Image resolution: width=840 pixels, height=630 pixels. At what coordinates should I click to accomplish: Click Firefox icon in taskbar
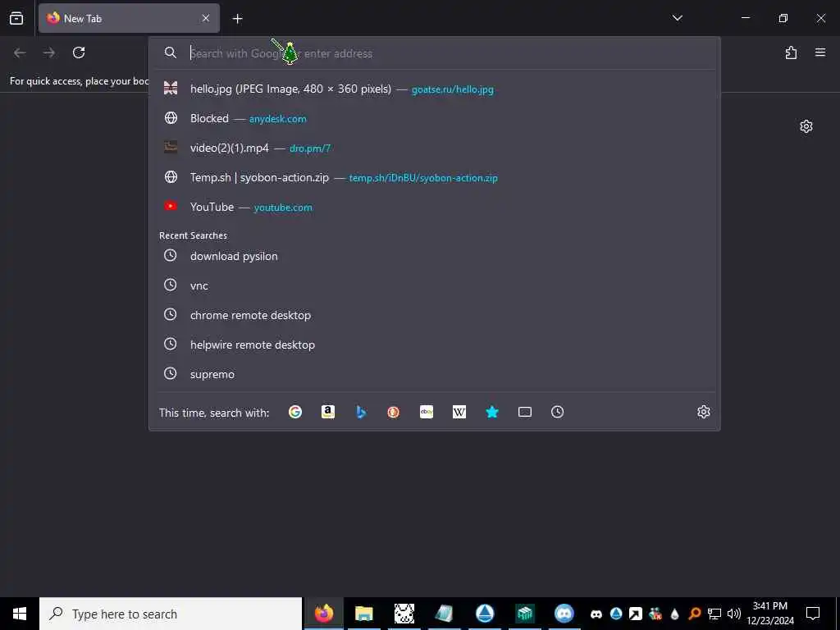pyautogui.click(x=323, y=614)
